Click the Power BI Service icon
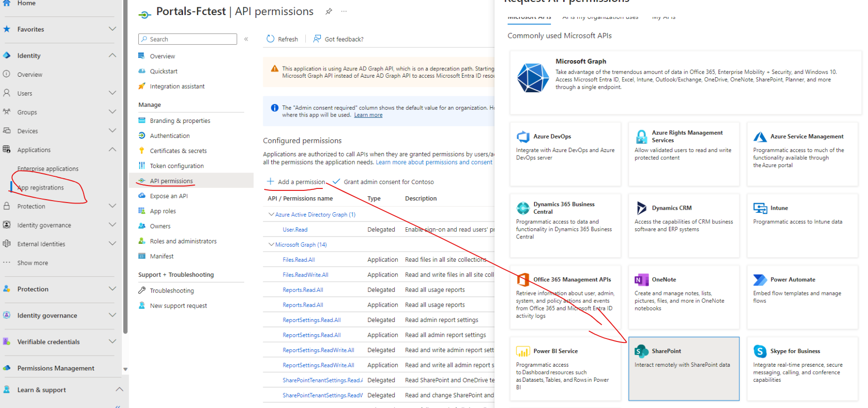Viewport: 868px width, 408px height. pos(523,351)
